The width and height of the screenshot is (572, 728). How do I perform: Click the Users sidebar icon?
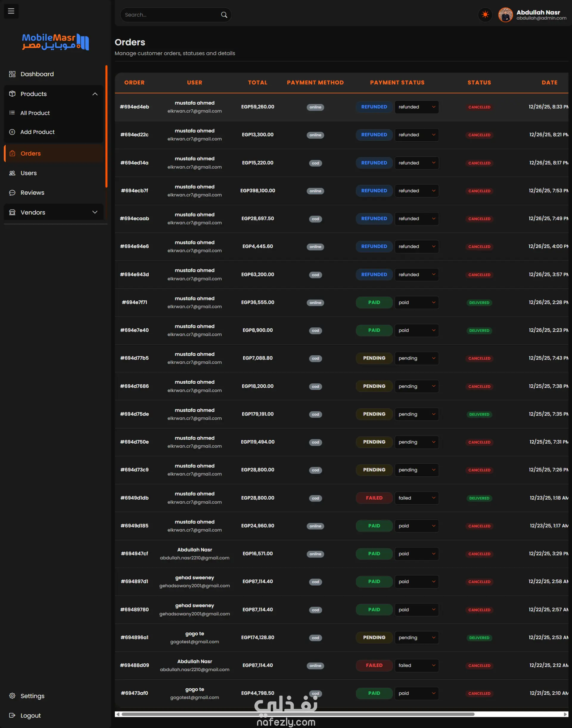click(x=13, y=173)
